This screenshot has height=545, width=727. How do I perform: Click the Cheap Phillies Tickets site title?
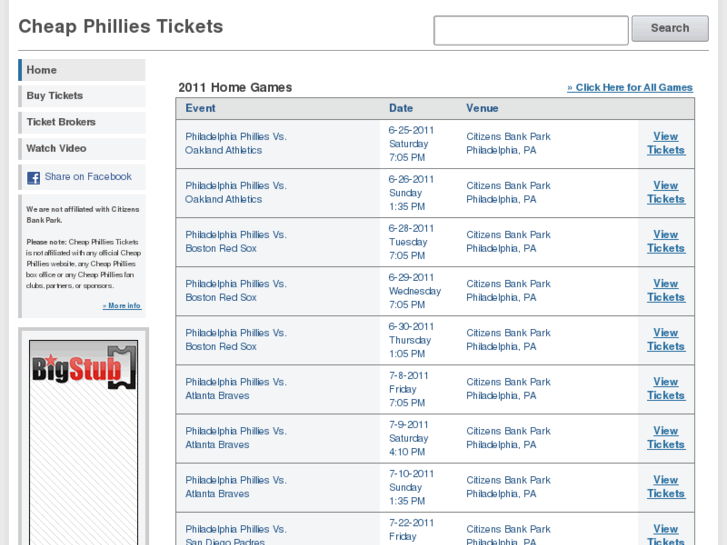[121, 27]
